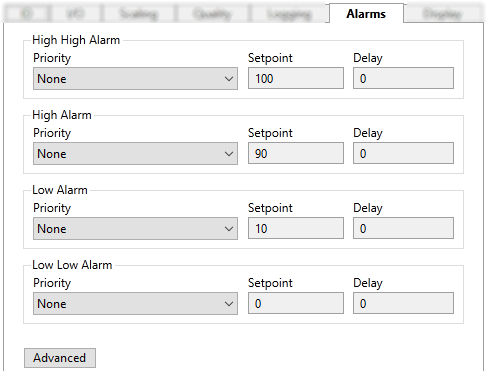Expand the High Alarm Priority combo box

pyautogui.click(x=135, y=154)
